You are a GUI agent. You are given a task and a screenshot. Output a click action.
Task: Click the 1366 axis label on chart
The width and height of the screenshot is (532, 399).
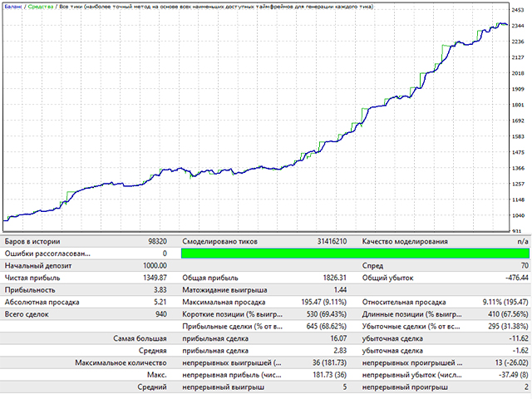[x=517, y=168]
